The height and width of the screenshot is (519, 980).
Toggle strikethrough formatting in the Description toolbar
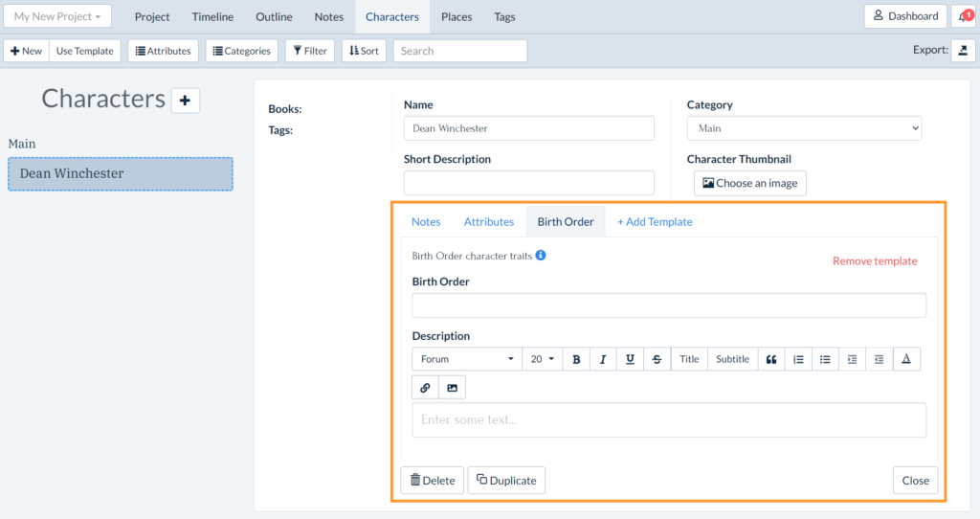[657, 359]
